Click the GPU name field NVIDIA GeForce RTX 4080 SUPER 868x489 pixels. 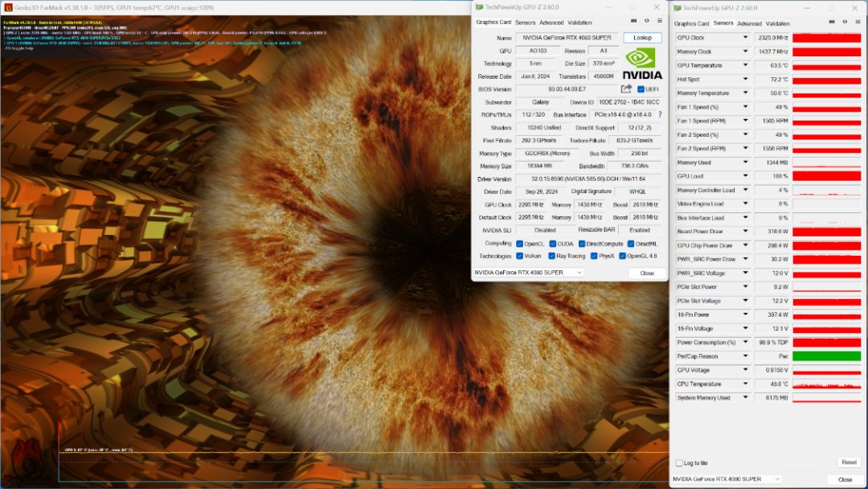(567, 38)
